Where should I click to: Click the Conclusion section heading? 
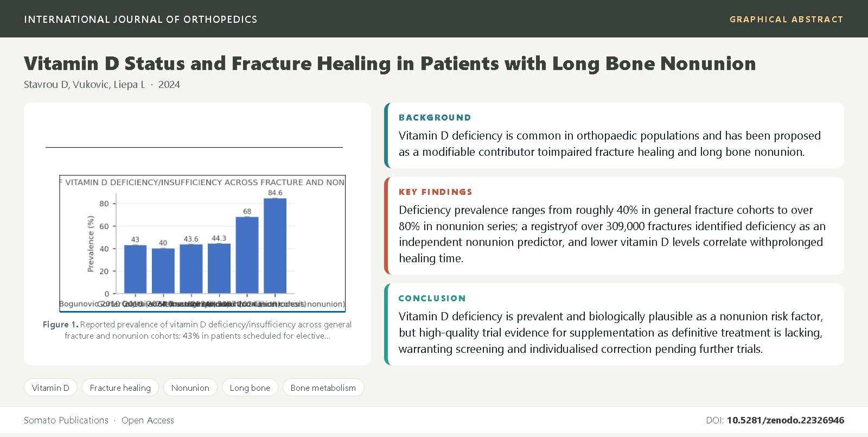tap(432, 298)
